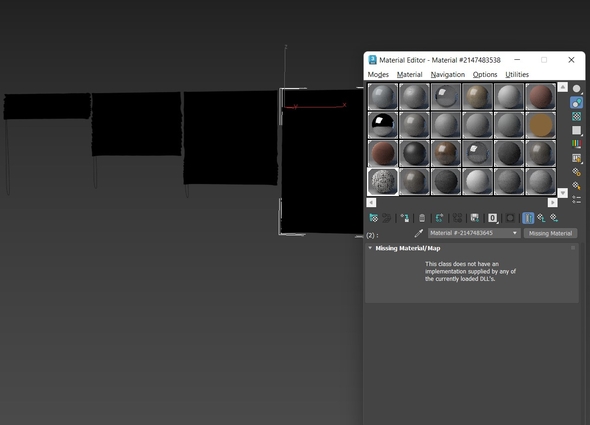590x425 pixels.
Task: Select the flat orange sample slot
Action: point(540,125)
